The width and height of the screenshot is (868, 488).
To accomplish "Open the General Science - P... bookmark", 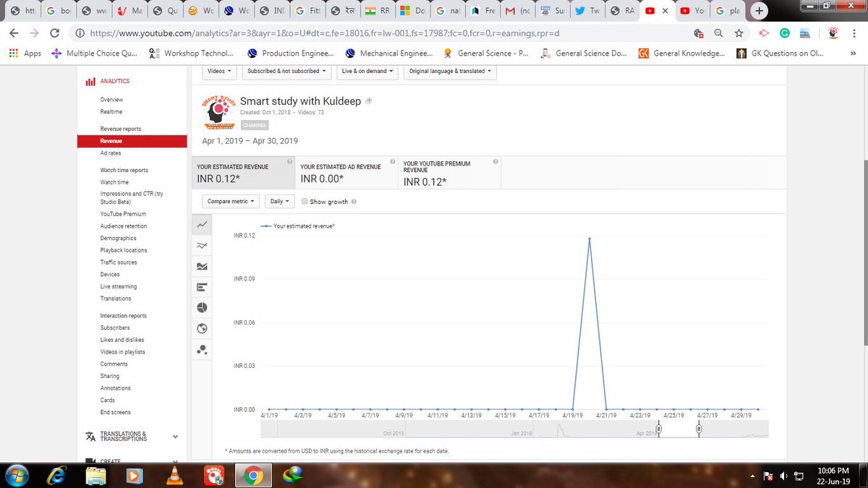I will (x=485, y=53).
